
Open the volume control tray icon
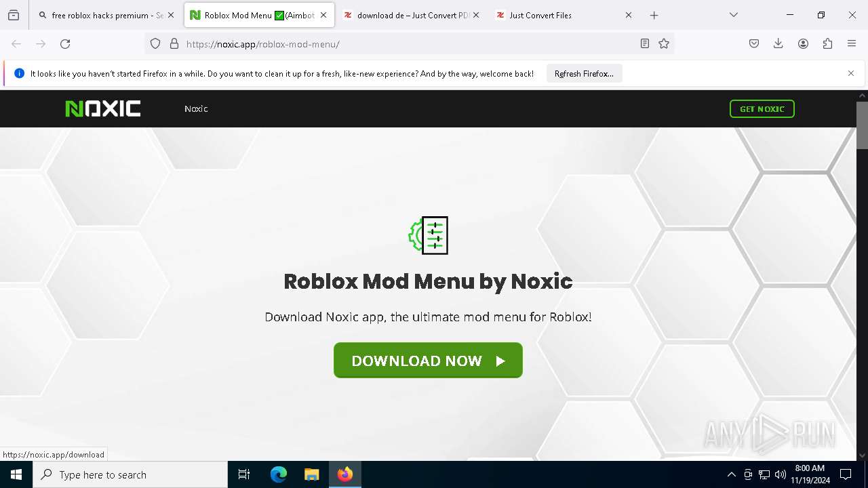[x=781, y=474]
